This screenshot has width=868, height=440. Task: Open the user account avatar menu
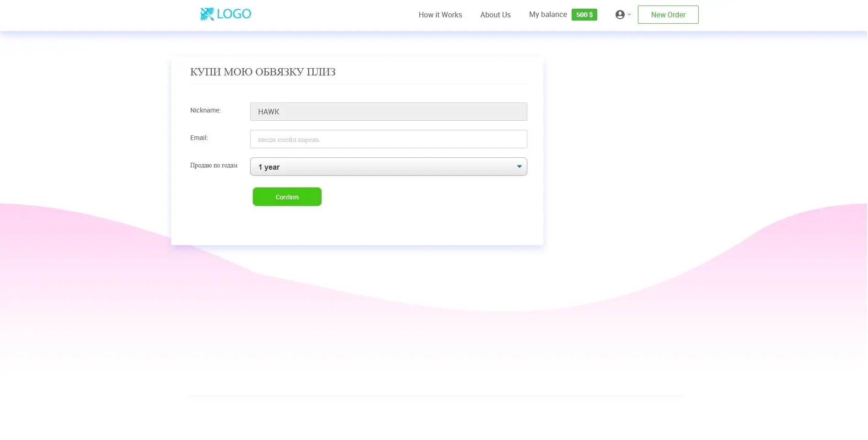[x=623, y=15]
